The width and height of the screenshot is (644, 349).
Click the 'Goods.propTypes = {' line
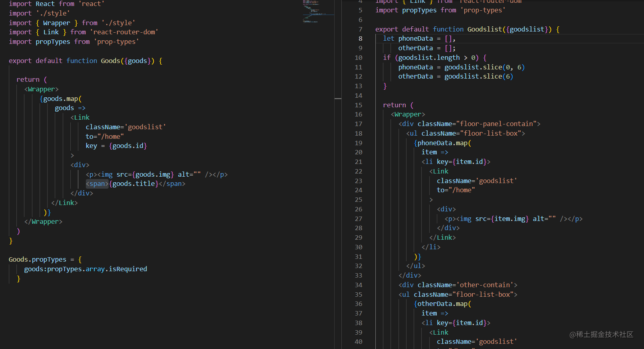[x=45, y=259]
